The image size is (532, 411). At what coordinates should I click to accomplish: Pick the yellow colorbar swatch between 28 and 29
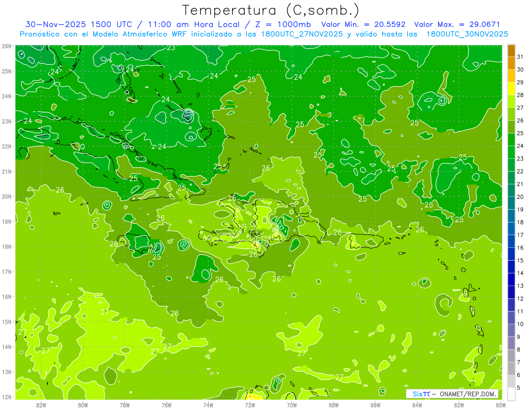(x=511, y=89)
